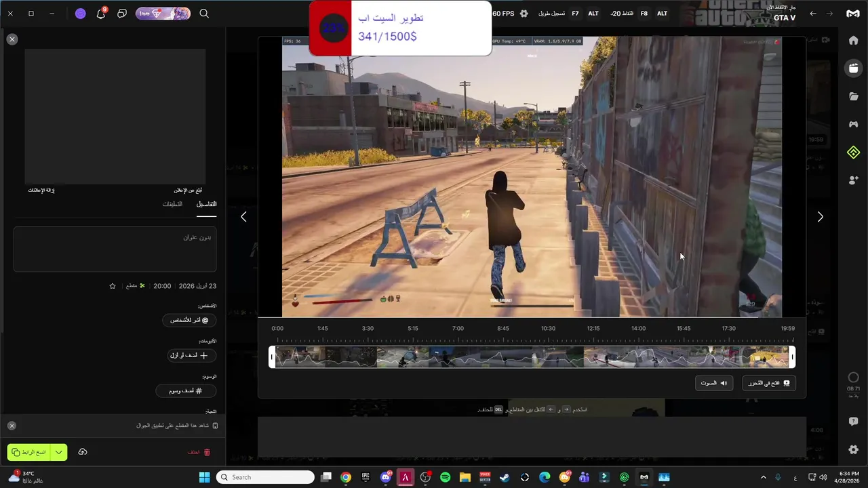Open the feedback chat icon in the right sidebar
This screenshot has width=868, height=488.
[853, 422]
